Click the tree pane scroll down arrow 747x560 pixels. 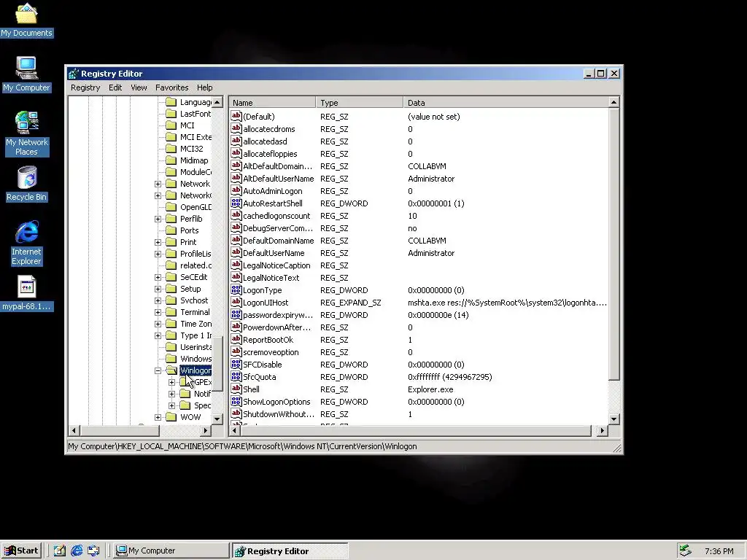(x=217, y=419)
